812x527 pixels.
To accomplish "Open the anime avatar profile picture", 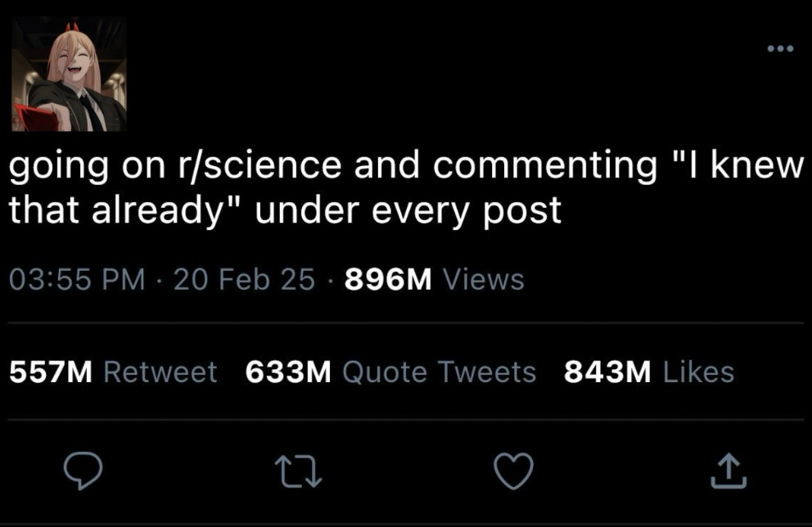I will point(69,74).
